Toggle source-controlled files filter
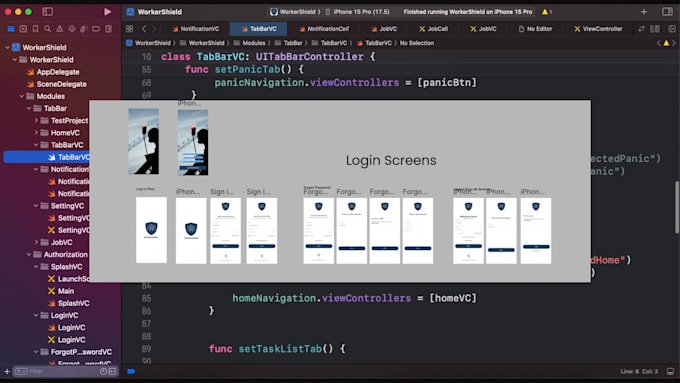Screen dimensions: 680x383 tap(113, 371)
